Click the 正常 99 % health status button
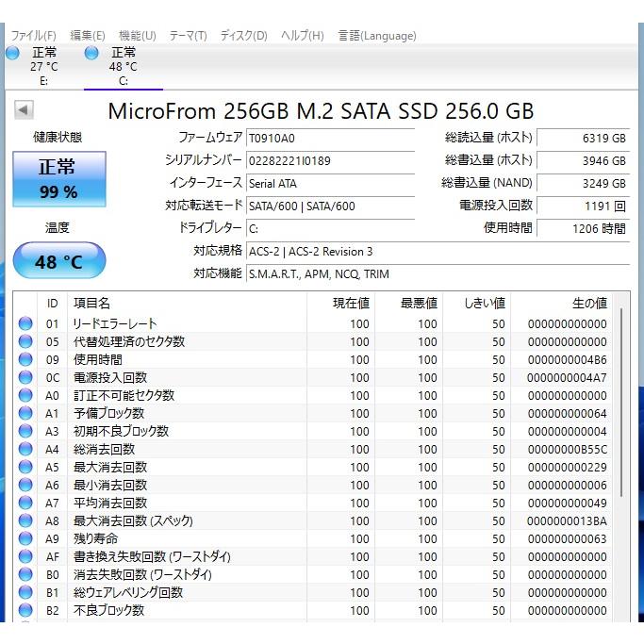This screenshot has height=644, width=644. pyautogui.click(x=59, y=179)
